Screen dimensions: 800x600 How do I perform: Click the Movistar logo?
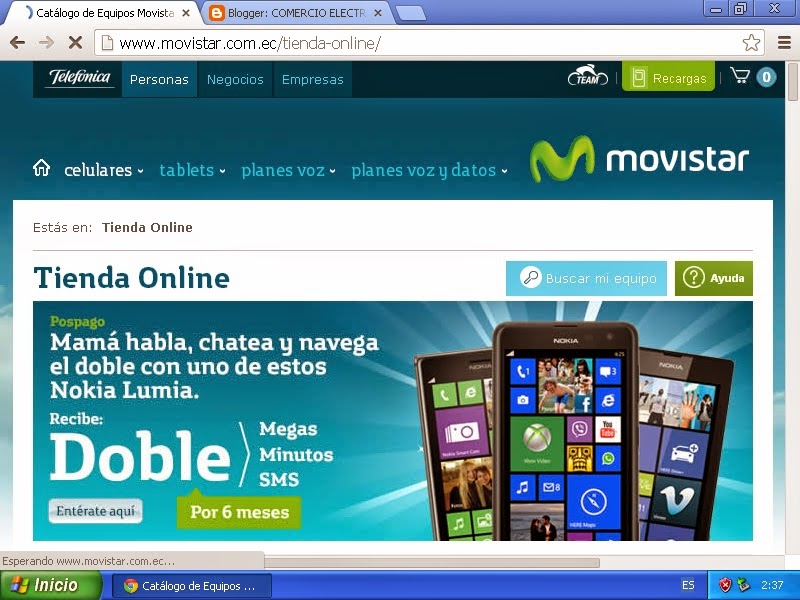pos(639,159)
